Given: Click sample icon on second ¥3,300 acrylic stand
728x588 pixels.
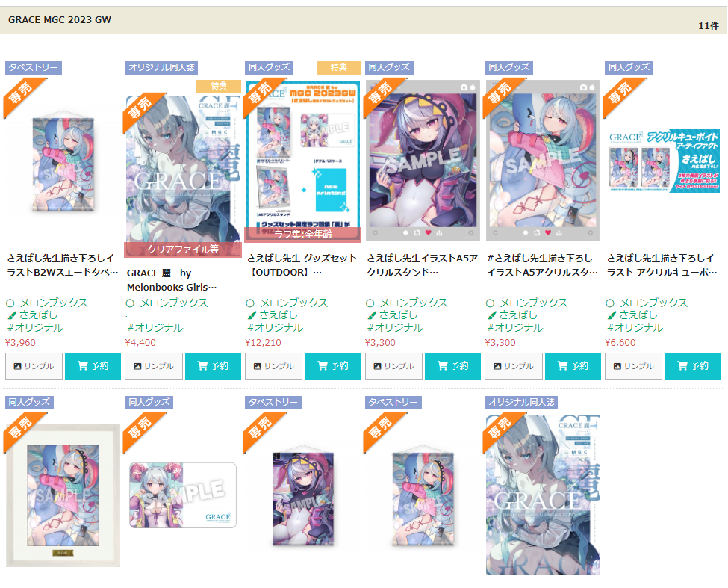Looking at the screenshot, I should pyautogui.click(x=497, y=366).
